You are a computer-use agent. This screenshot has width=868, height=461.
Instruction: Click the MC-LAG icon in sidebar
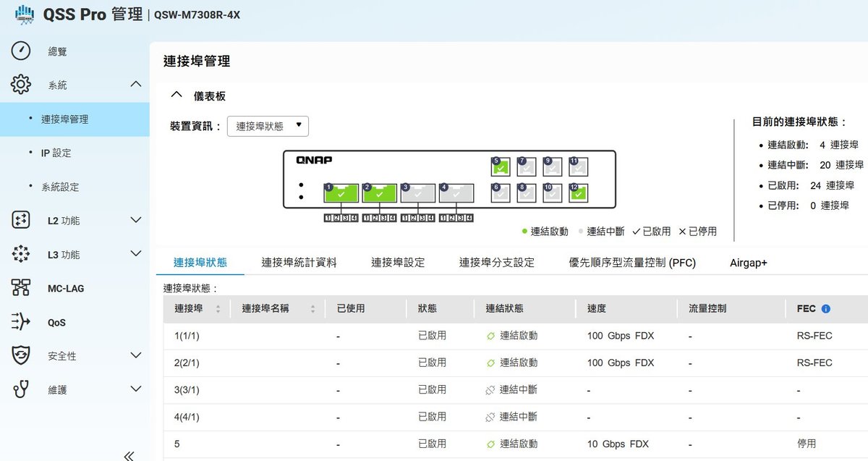(x=21, y=288)
